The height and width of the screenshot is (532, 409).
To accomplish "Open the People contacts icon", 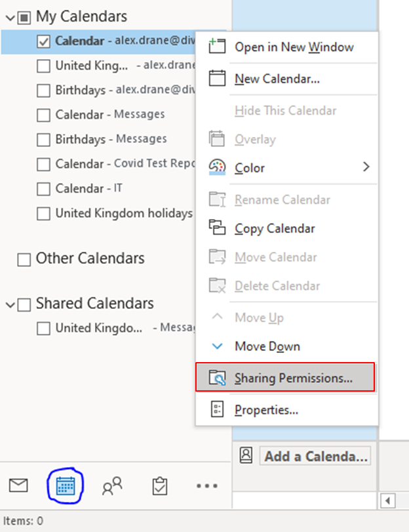I will [111, 486].
